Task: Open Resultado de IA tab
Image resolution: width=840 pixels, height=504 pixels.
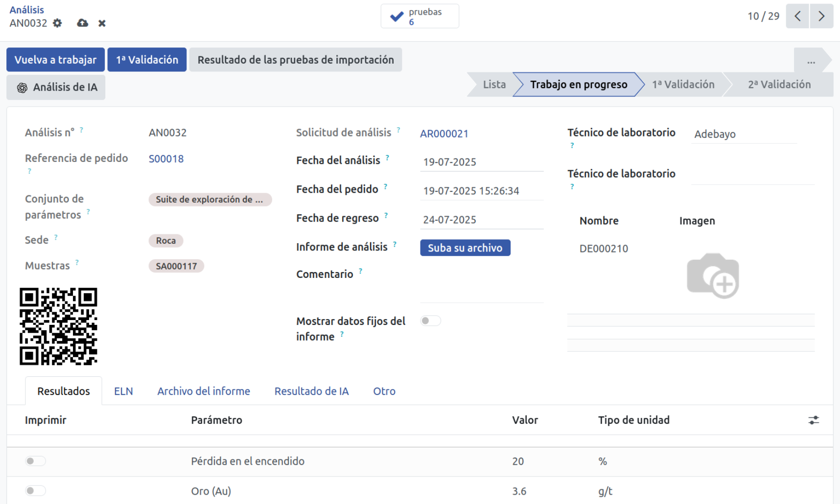Action: (311, 391)
